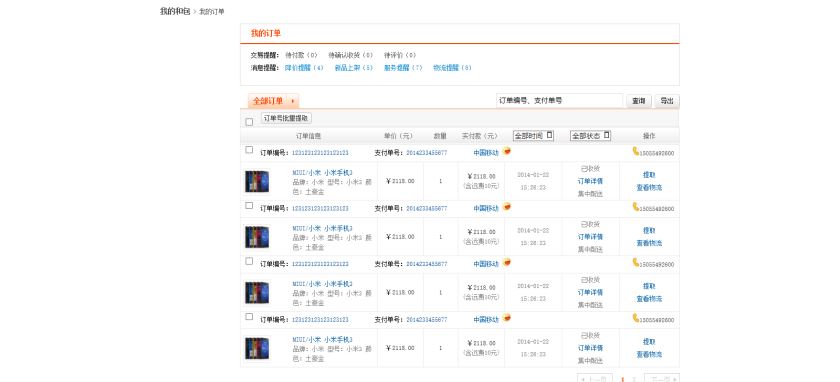Check the first order's checkbox
This screenshot has height=382, width=840.
(249, 150)
